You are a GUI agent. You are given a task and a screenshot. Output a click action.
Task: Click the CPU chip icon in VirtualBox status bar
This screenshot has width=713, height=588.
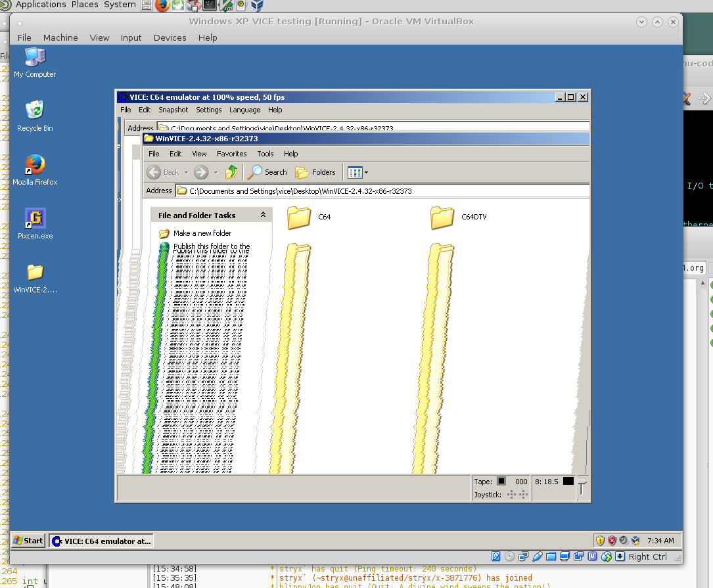pos(593,556)
